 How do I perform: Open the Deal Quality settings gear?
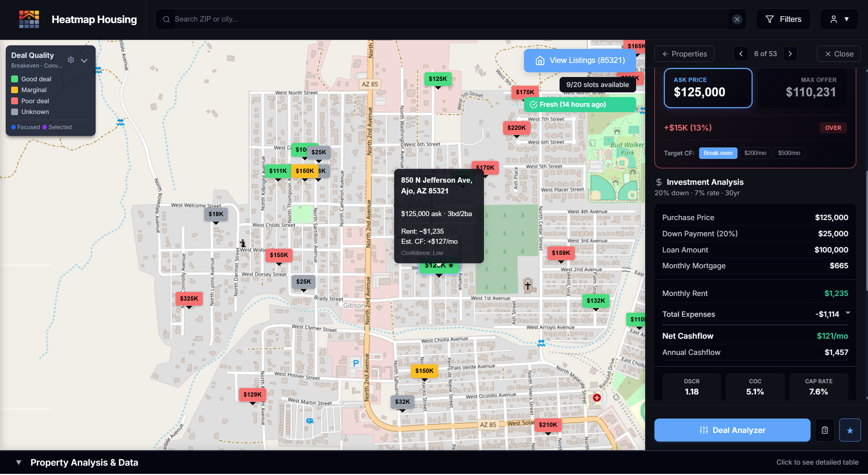(70, 60)
